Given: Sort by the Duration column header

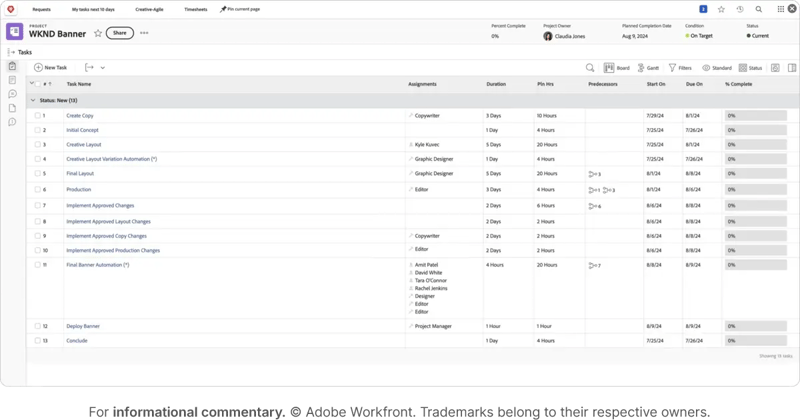Looking at the screenshot, I should point(496,84).
